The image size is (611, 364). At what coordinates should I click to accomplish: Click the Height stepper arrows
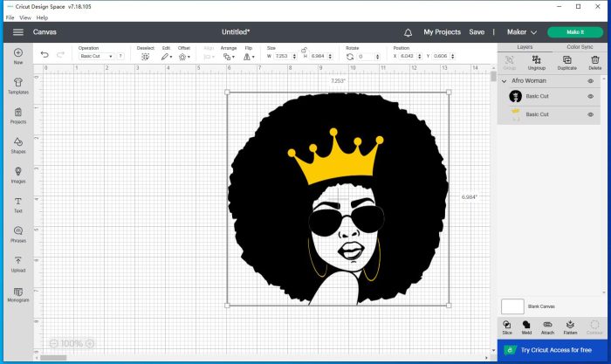330,56
